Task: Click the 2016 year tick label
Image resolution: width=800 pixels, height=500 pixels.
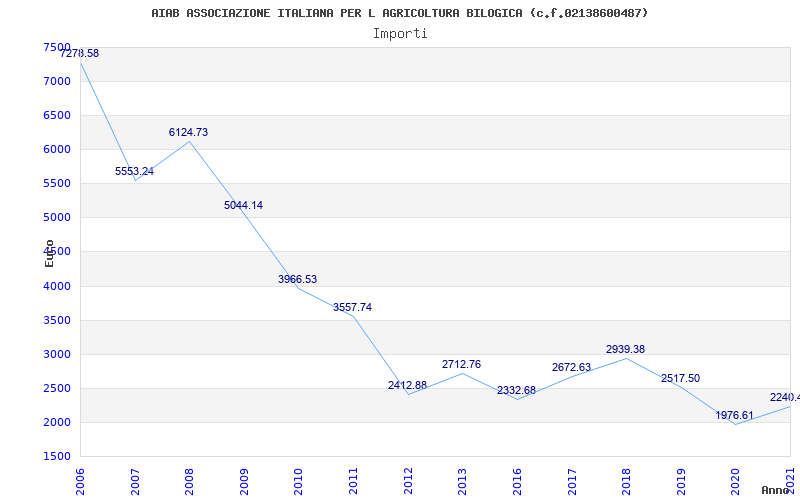Action: click(x=517, y=482)
